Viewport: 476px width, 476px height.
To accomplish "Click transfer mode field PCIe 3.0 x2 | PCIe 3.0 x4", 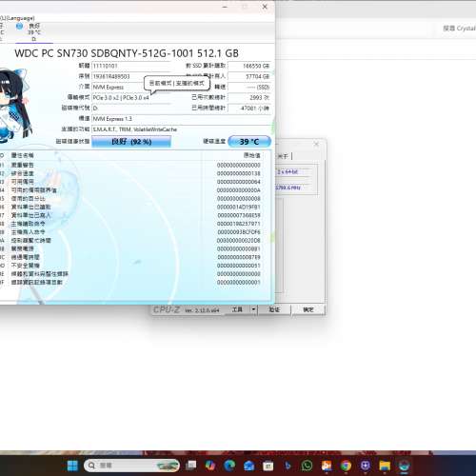I will pyautogui.click(x=131, y=97).
